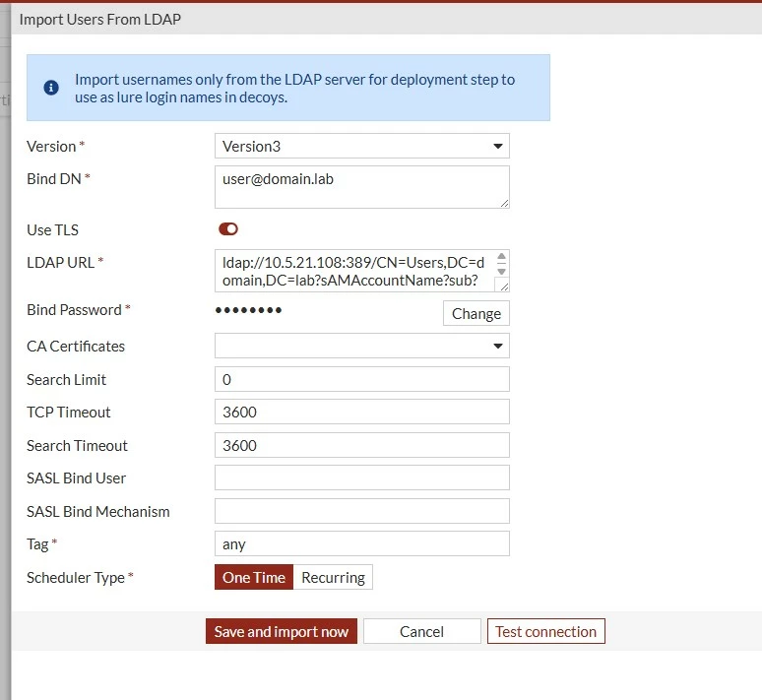Toggle the Use TLS switch

(228, 229)
